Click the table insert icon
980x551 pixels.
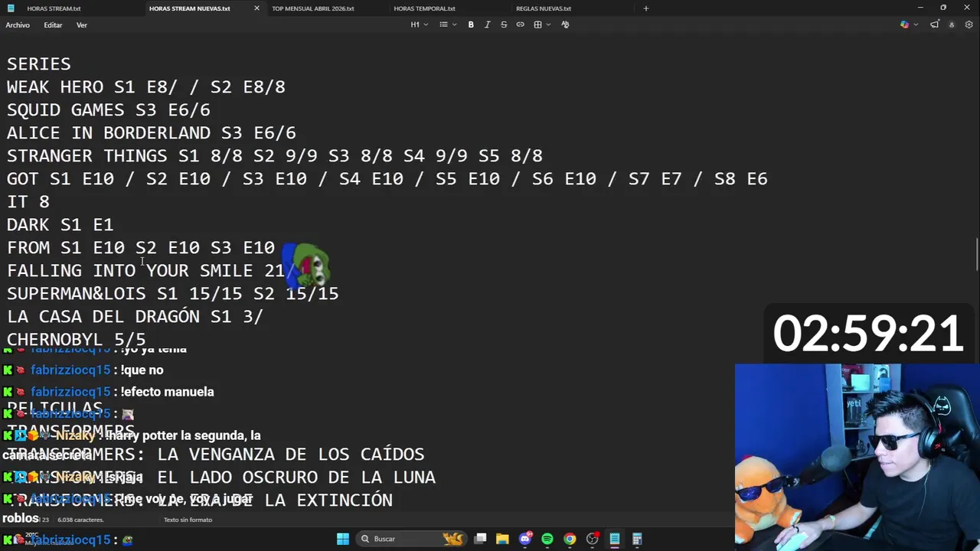point(537,24)
